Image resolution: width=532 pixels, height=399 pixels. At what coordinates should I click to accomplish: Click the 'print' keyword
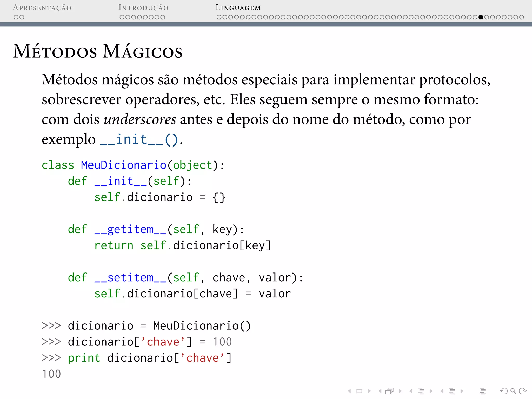pos(84,358)
